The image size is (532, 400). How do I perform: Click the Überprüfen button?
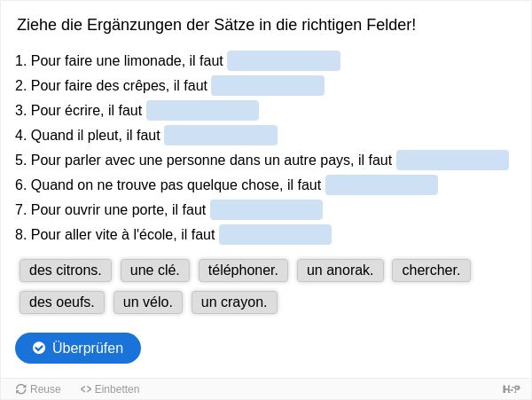click(78, 348)
